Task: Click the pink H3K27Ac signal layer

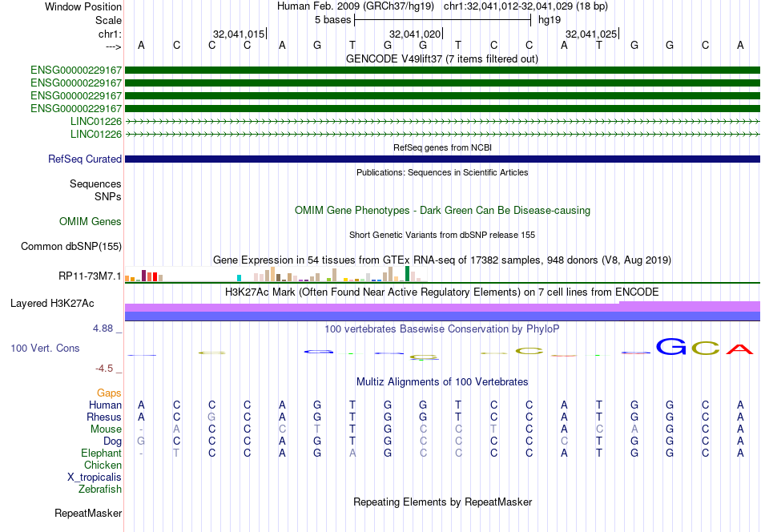Action: click(442, 307)
